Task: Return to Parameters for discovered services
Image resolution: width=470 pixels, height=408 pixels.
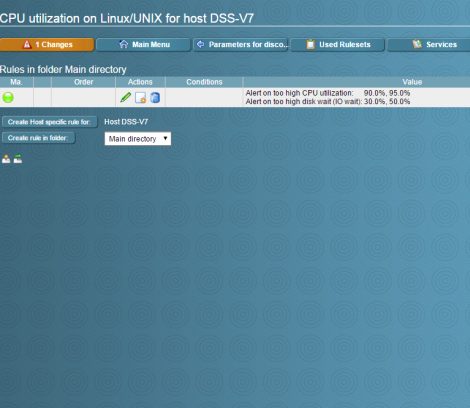Action: point(240,45)
